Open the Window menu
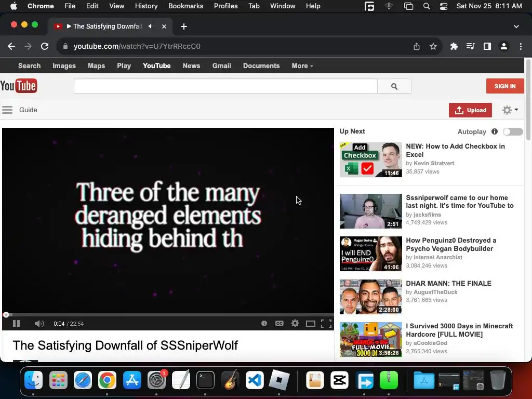 click(283, 6)
